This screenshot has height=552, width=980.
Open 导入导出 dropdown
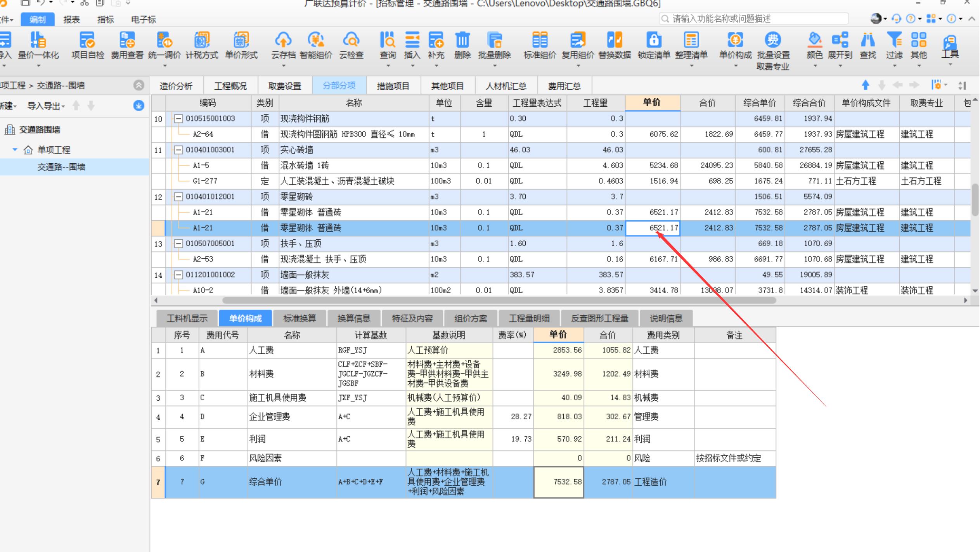46,106
